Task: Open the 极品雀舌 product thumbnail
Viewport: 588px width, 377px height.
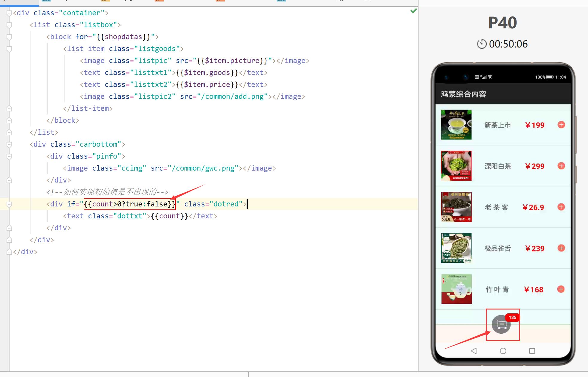Action: [x=456, y=248]
